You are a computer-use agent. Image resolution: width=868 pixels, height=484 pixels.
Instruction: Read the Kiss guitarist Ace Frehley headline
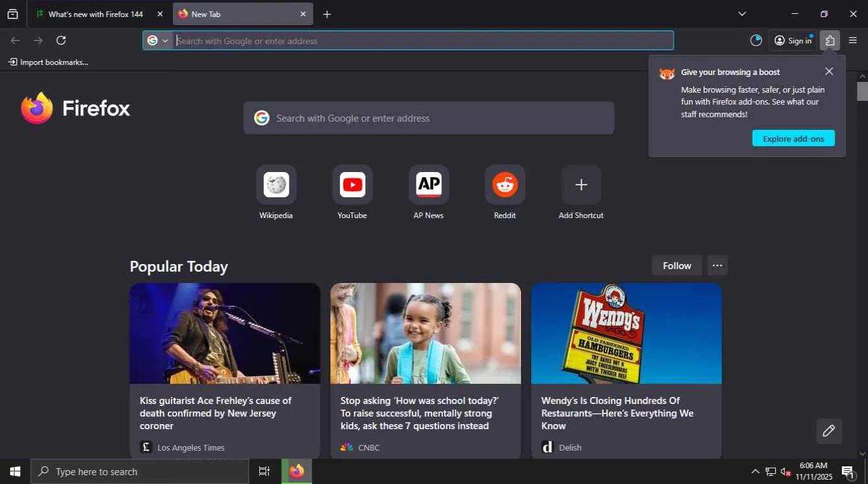[x=216, y=413]
